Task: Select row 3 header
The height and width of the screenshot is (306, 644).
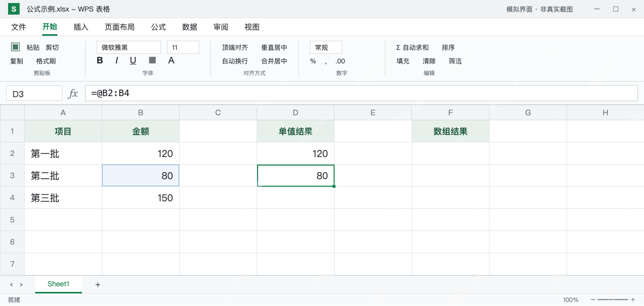Action: point(12,176)
